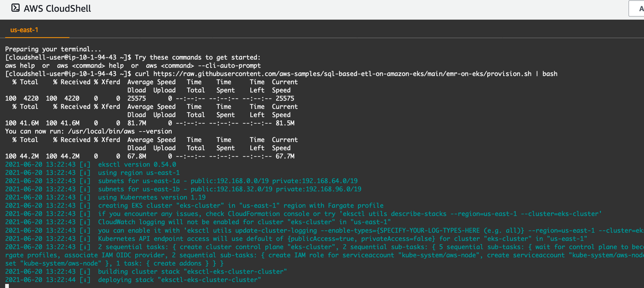Click the '2 sequential tasks' log line
This screenshot has width=644, height=288.
click(325, 247)
